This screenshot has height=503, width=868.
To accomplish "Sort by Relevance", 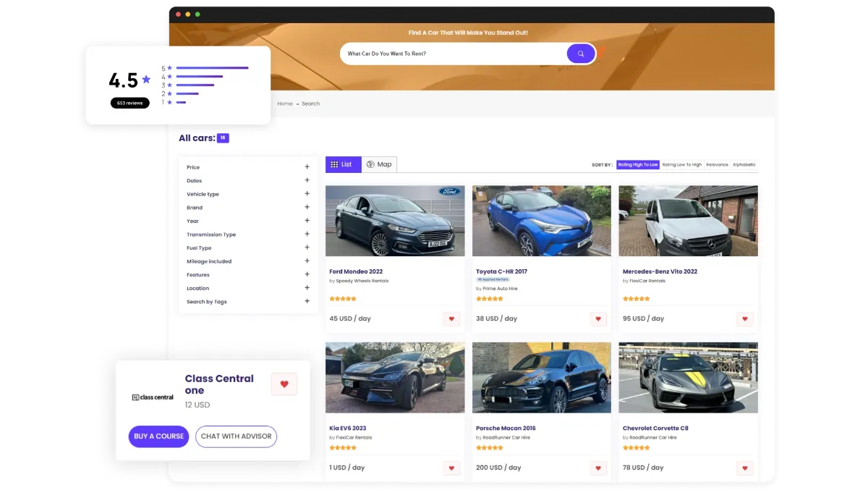I will [717, 164].
